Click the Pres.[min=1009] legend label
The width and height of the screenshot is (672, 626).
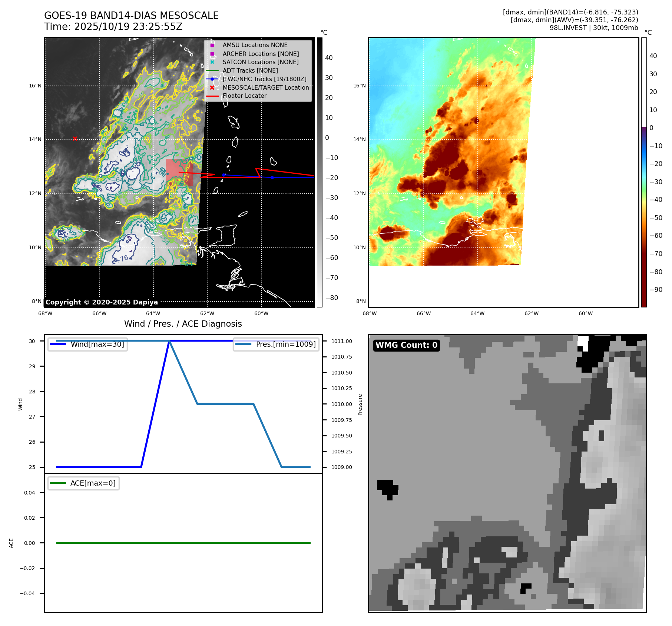[285, 344]
